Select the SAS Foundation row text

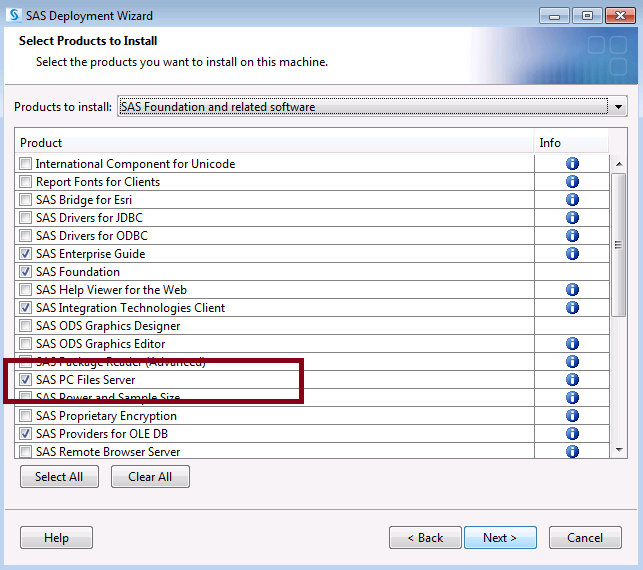(x=78, y=271)
